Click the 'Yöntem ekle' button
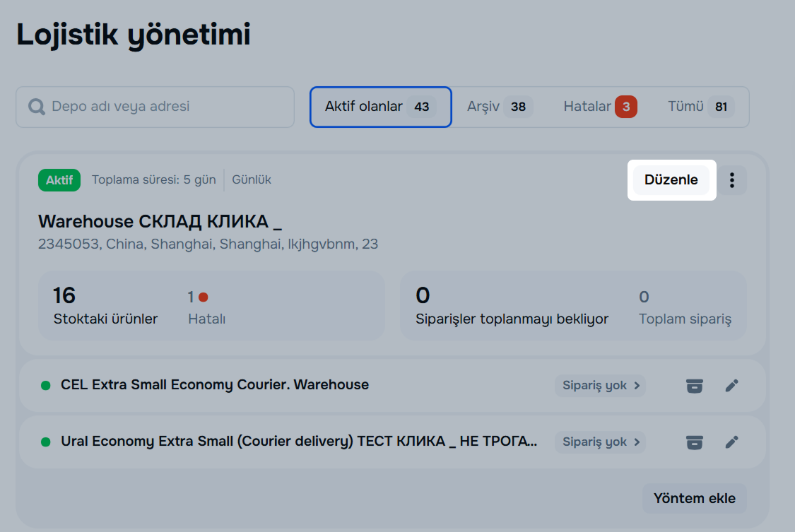The image size is (795, 532). coord(694,498)
